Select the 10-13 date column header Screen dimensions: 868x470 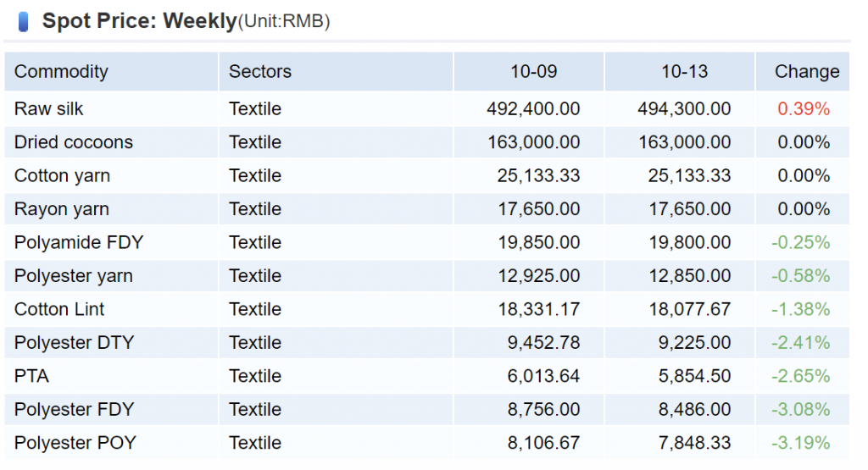684,72
